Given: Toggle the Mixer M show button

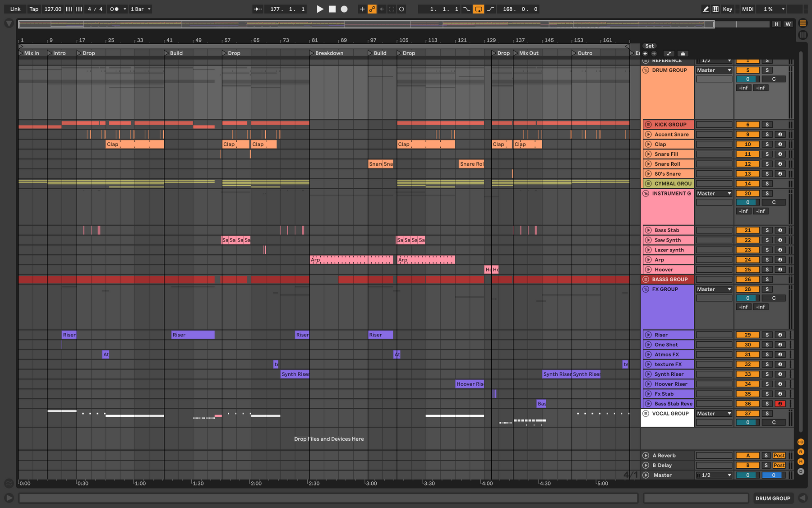Looking at the screenshot, I should click(801, 461).
